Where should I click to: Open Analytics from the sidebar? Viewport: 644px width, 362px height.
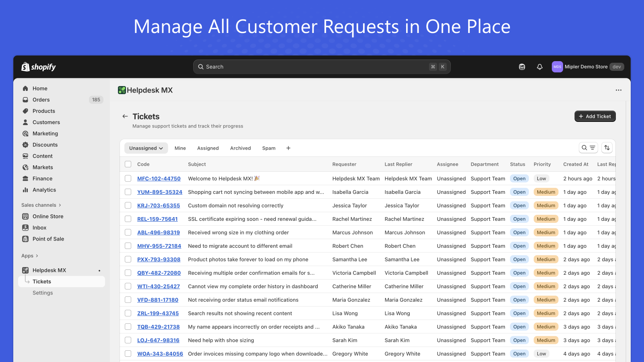44,190
